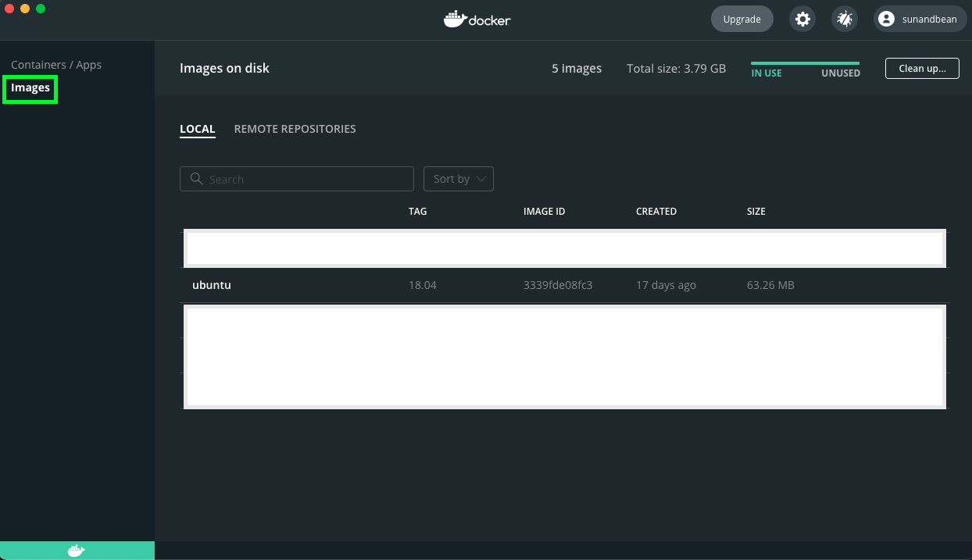Select the ubuntu image row name
This screenshot has width=972, height=560.
212,285
